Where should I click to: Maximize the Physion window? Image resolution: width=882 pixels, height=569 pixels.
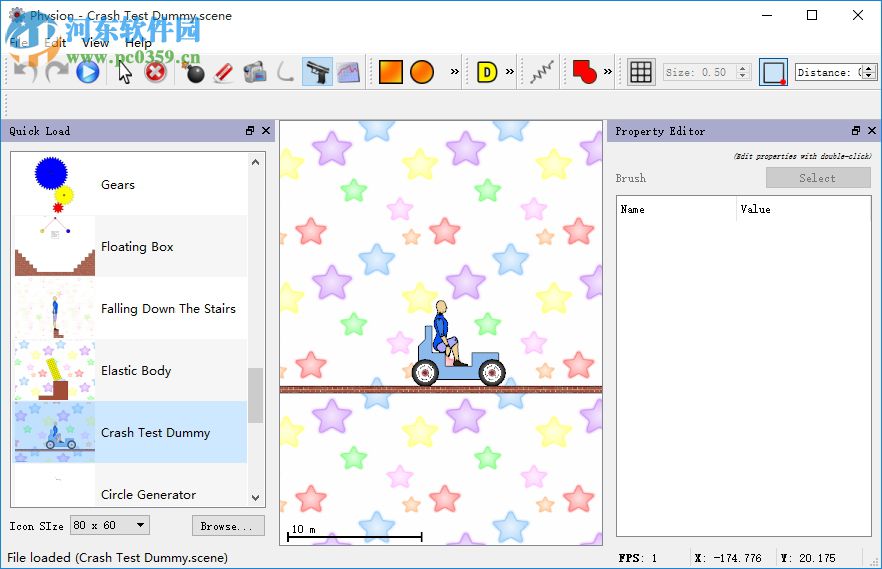pyautogui.click(x=812, y=15)
